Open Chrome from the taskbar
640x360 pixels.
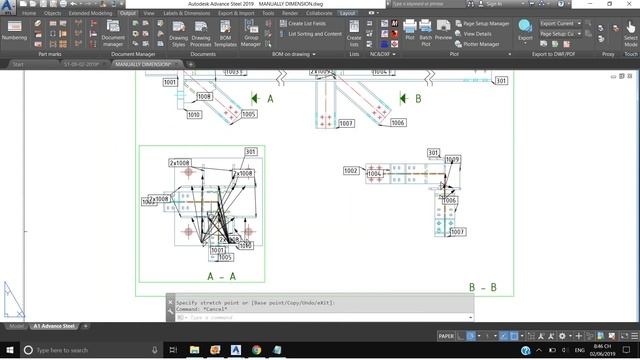point(256,350)
